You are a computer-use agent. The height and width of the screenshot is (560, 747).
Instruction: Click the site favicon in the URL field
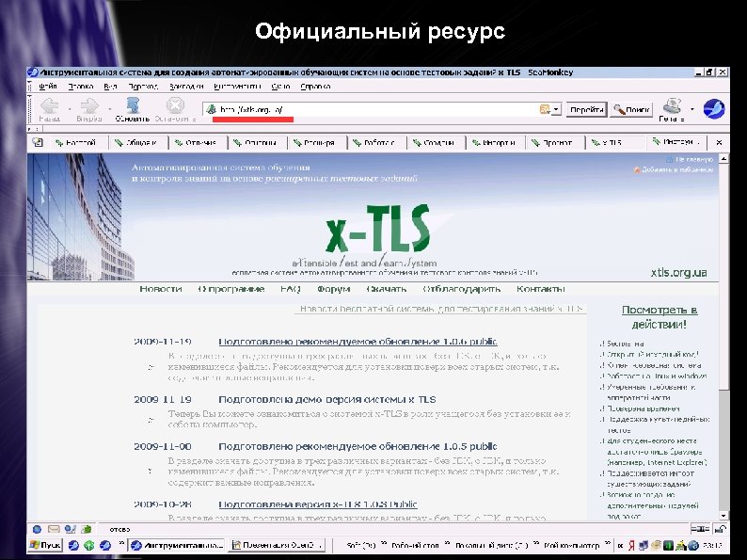[x=211, y=109]
